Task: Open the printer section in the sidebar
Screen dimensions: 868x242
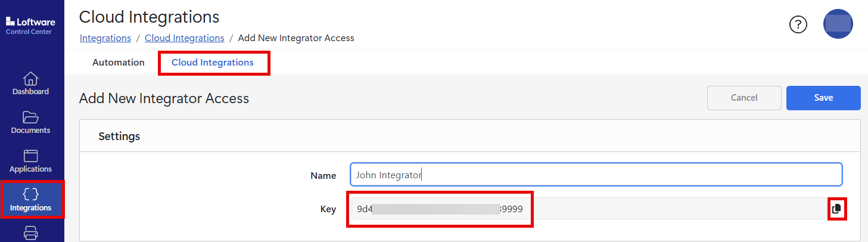Action: [31, 234]
